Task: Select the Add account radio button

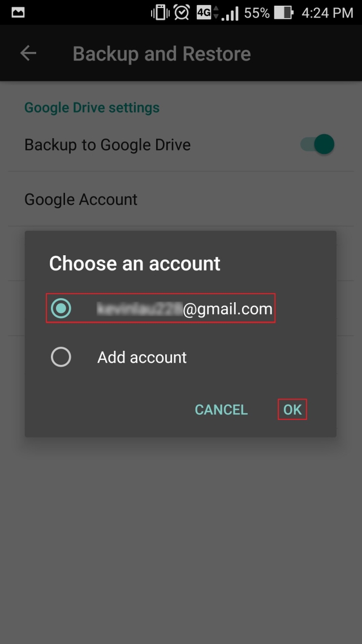Action: pos(61,357)
